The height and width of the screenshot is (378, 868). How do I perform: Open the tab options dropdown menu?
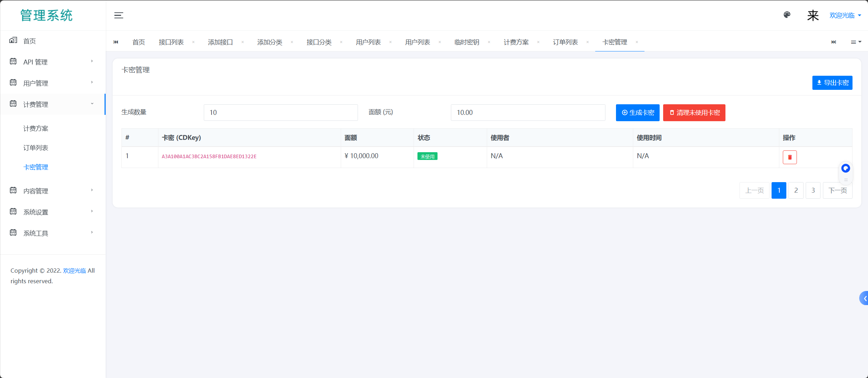pyautogui.click(x=856, y=42)
